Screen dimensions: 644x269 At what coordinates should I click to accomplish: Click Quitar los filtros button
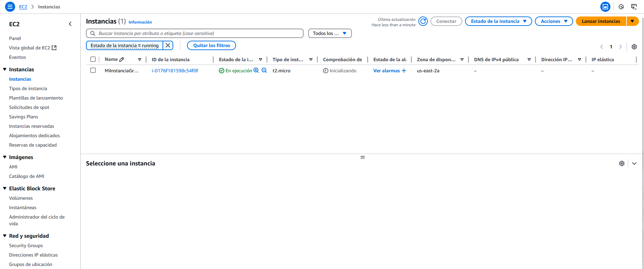click(x=212, y=45)
